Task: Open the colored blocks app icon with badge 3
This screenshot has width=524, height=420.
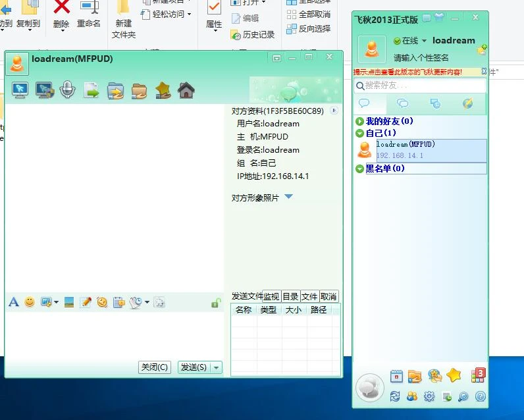Action: pos(478,375)
